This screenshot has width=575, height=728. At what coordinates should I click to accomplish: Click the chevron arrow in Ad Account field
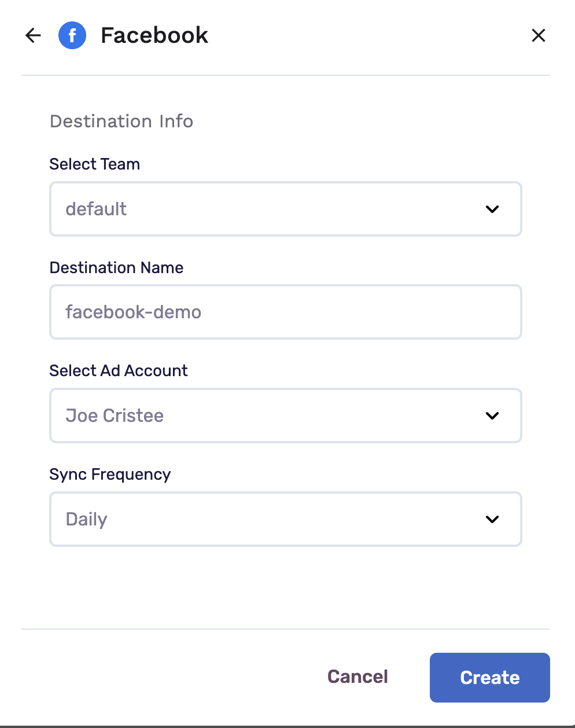click(x=492, y=416)
